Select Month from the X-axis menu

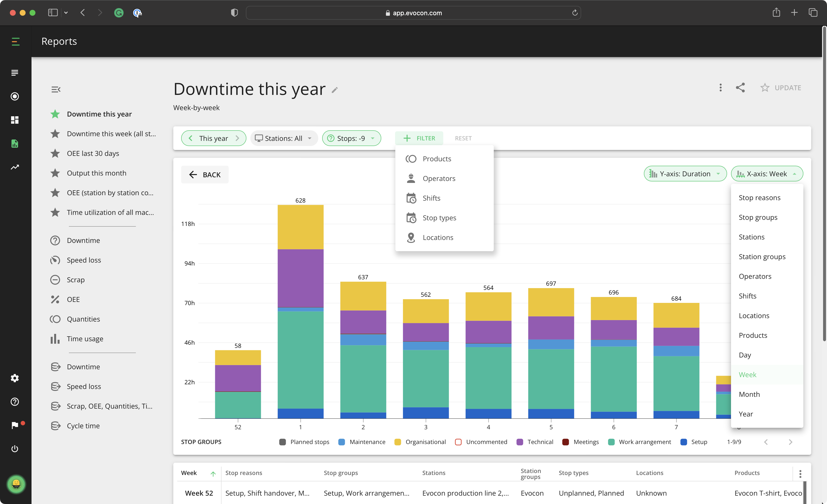(x=749, y=394)
